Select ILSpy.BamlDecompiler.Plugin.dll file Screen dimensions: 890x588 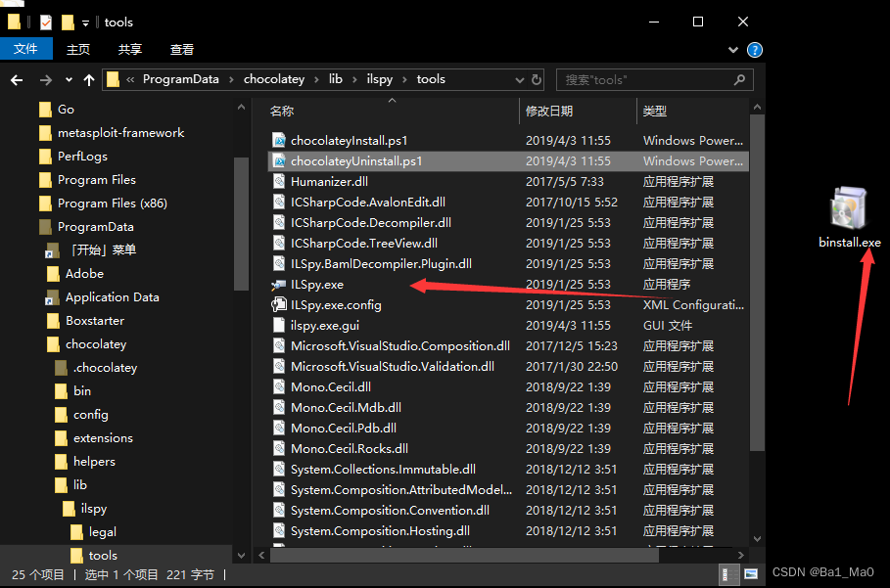pyautogui.click(x=381, y=263)
